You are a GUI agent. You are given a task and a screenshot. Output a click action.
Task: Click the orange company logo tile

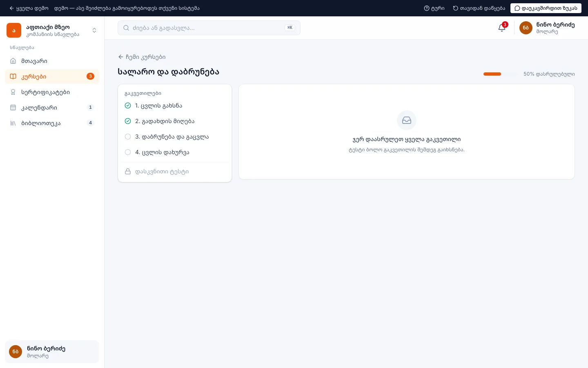click(14, 30)
